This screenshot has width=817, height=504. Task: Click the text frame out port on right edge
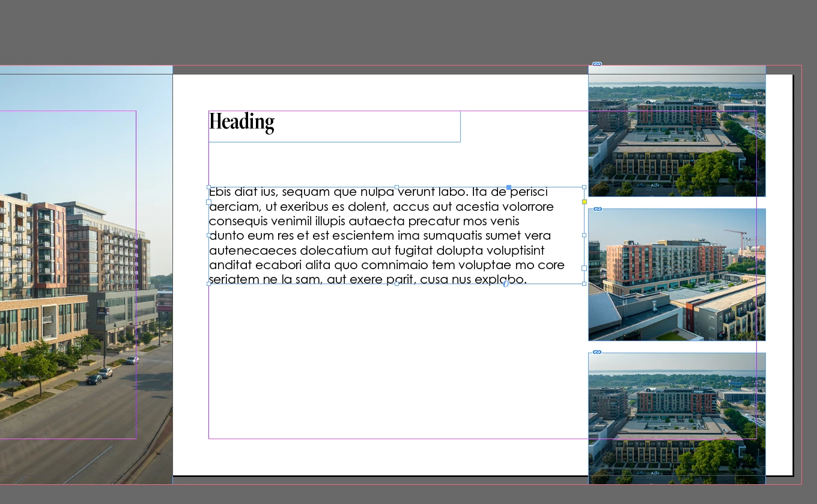[x=585, y=268]
